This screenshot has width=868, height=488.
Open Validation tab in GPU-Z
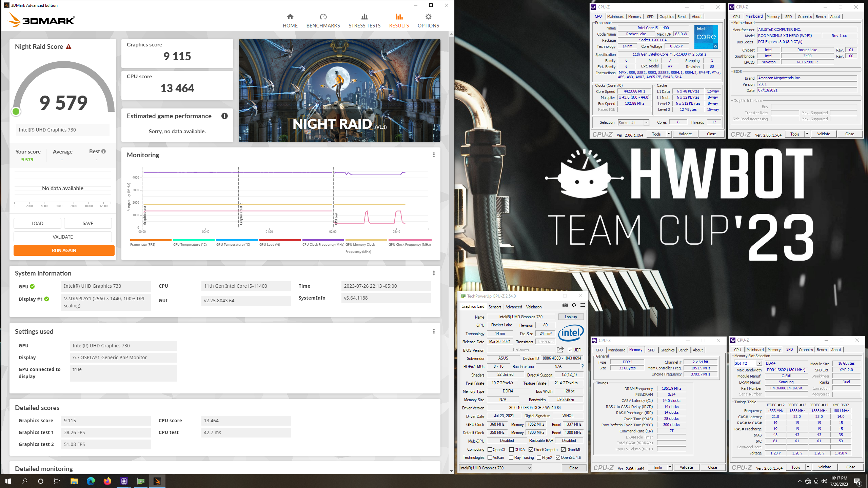click(534, 307)
